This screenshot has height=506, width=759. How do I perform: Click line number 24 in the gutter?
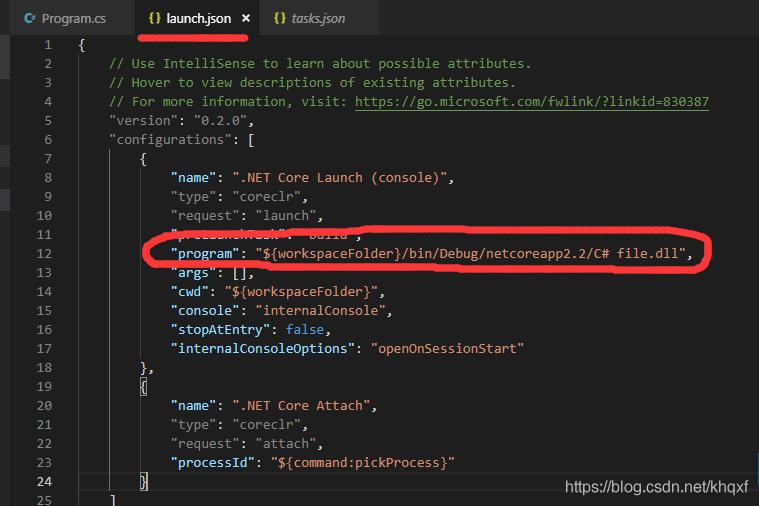click(x=44, y=482)
